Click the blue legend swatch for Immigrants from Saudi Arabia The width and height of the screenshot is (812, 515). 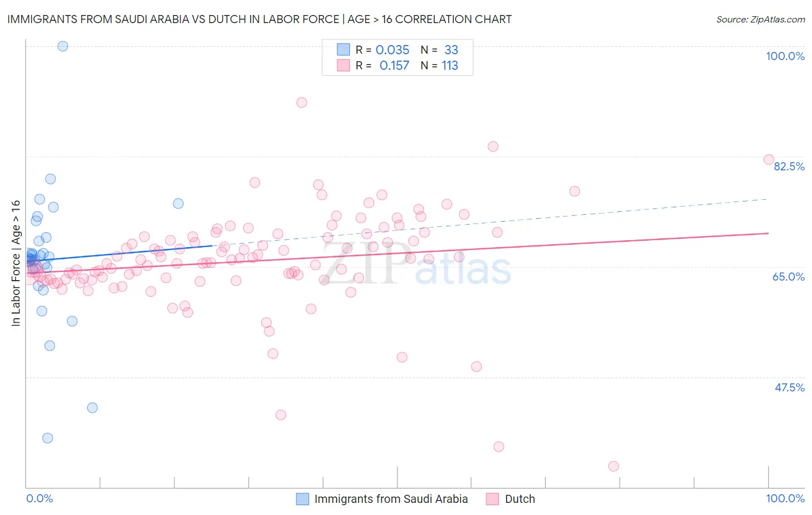click(x=303, y=499)
